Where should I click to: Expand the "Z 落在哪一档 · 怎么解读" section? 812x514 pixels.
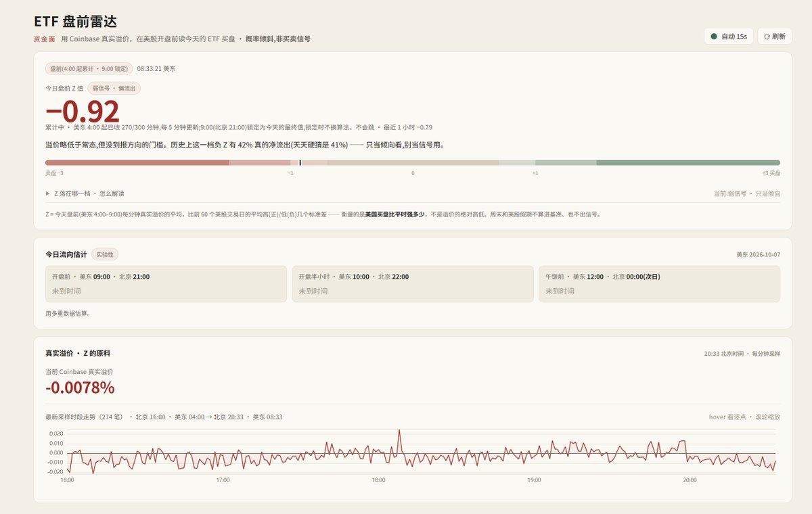[85, 193]
